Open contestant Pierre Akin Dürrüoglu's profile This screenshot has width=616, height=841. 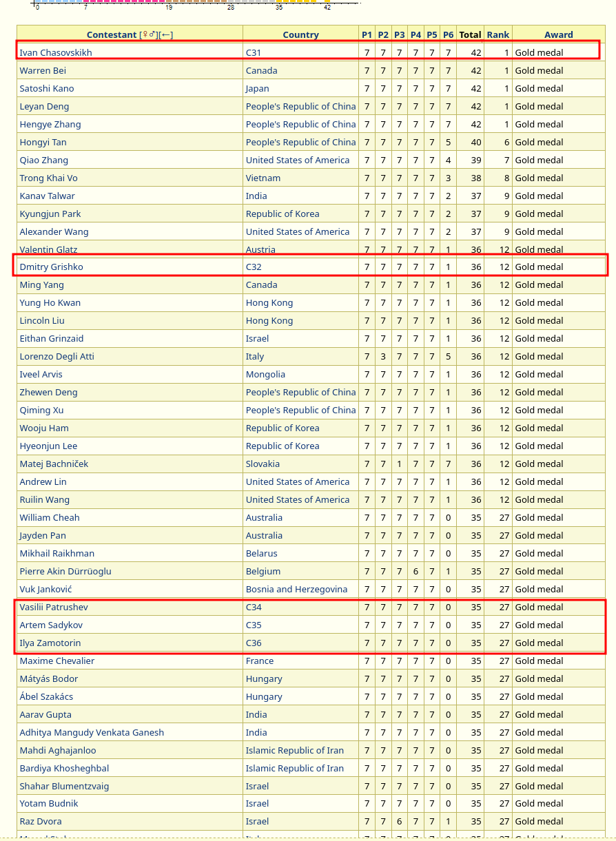(65, 571)
